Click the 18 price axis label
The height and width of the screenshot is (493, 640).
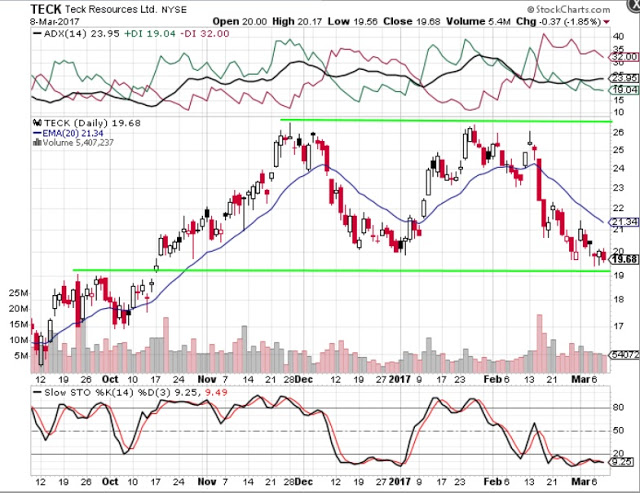(x=618, y=299)
